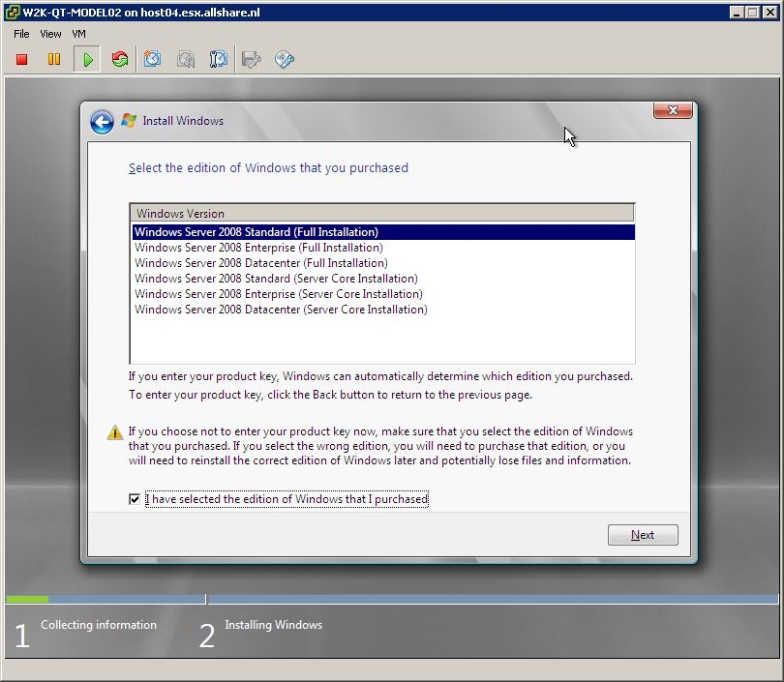Click the VMware console title bar icon
The image size is (784, 682).
coord(12,13)
